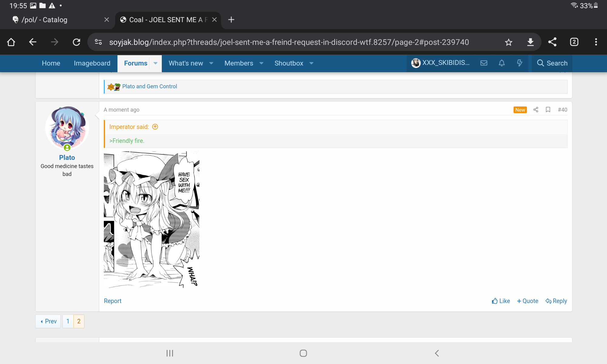
Task: Open Plato's avatar image
Action: (x=67, y=128)
